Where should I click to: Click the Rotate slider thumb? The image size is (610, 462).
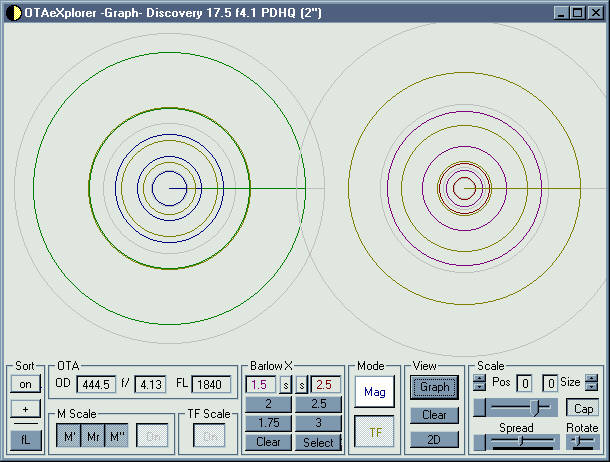(578, 441)
